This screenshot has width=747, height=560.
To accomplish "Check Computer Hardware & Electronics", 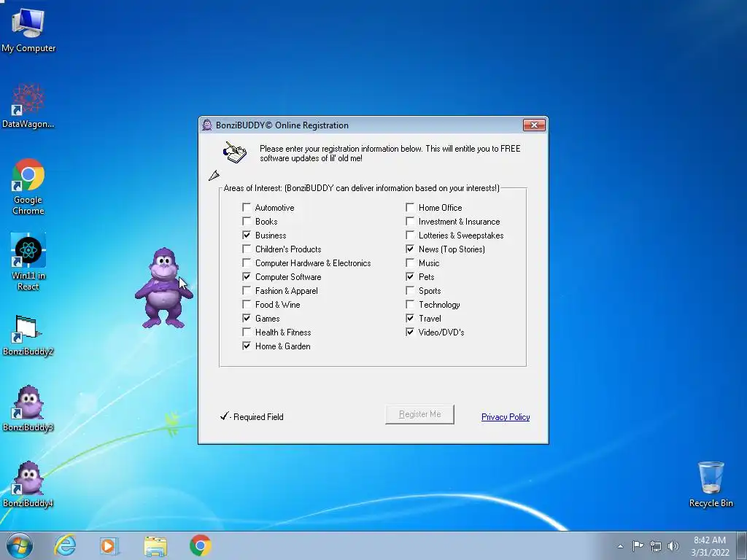I will (x=247, y=262).
